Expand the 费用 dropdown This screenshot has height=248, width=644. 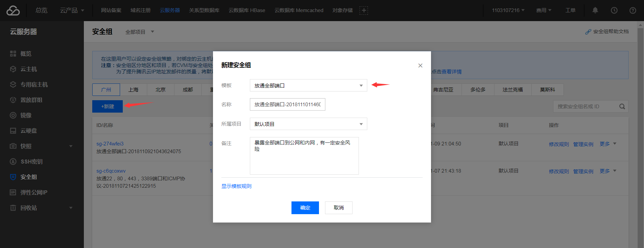pyautogui.click(x=544, y=10)
